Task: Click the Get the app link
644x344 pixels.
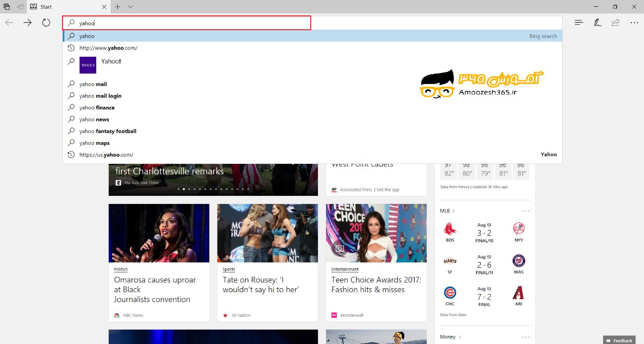Action: pyautogui.click(x=388, y=190)
